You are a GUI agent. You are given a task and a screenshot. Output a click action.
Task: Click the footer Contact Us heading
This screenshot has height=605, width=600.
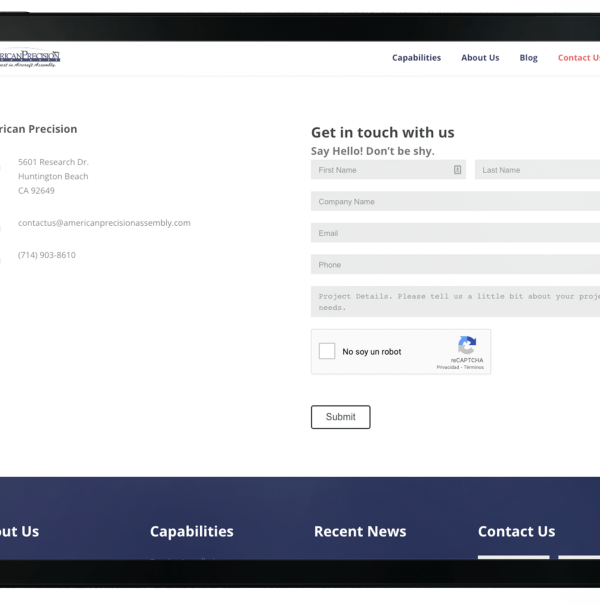point(517,532)
